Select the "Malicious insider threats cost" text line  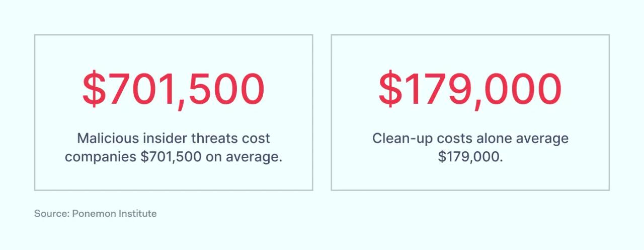[173, 139]
